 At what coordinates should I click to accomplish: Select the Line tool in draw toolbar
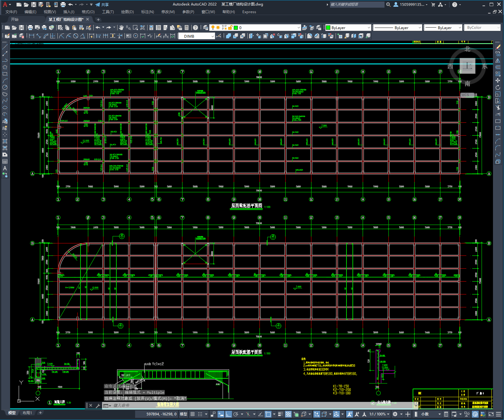point(5,47)
